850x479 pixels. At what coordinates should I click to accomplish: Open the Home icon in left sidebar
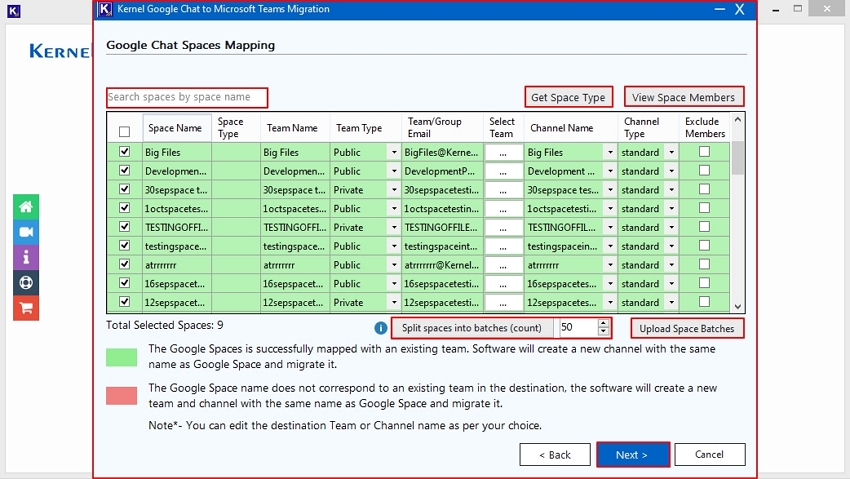pyautogui.click(x=26, y=206)
